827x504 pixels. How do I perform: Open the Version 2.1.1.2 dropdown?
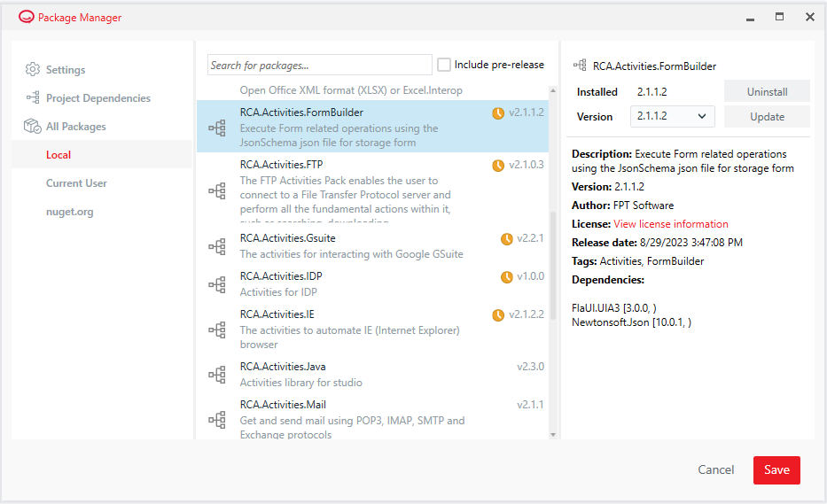[673, 117]
